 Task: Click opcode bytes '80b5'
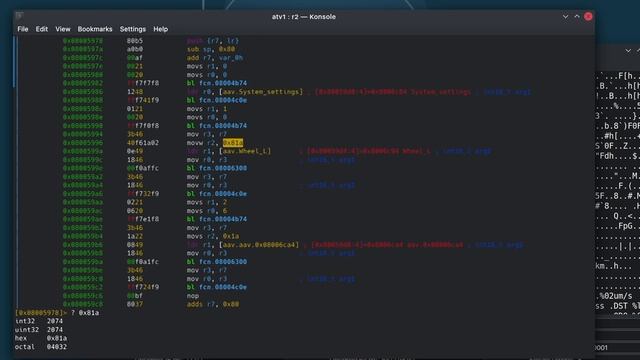click(x=135, y=41)
